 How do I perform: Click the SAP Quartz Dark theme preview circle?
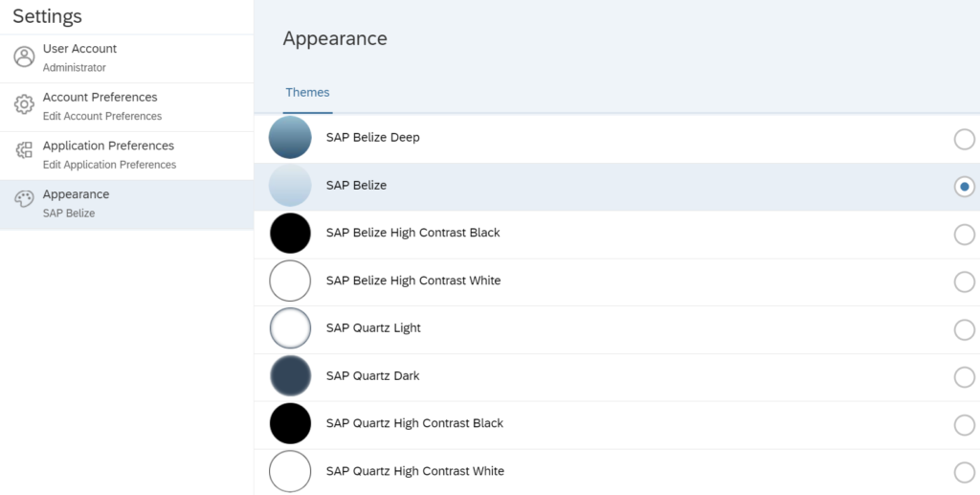tap(290, 376)
